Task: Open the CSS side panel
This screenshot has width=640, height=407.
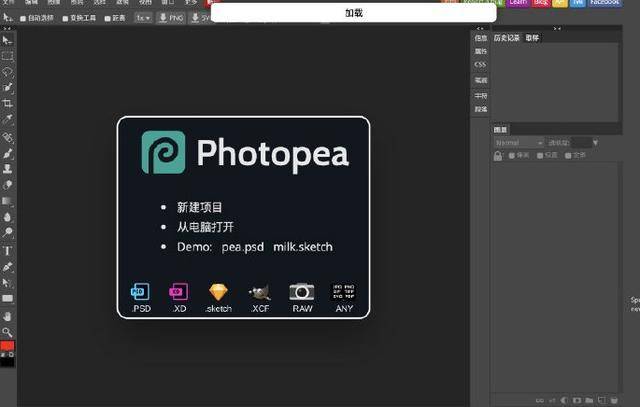Action: pos(480,64)
